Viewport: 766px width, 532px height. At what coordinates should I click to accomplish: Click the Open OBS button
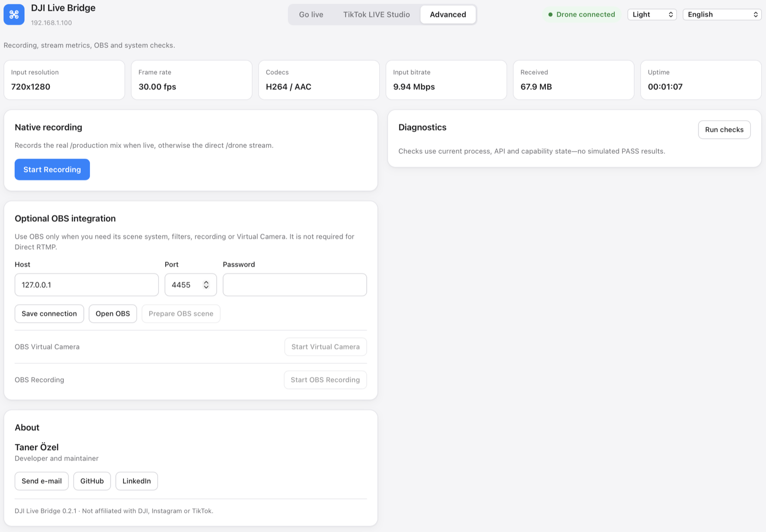pos(113,314)
